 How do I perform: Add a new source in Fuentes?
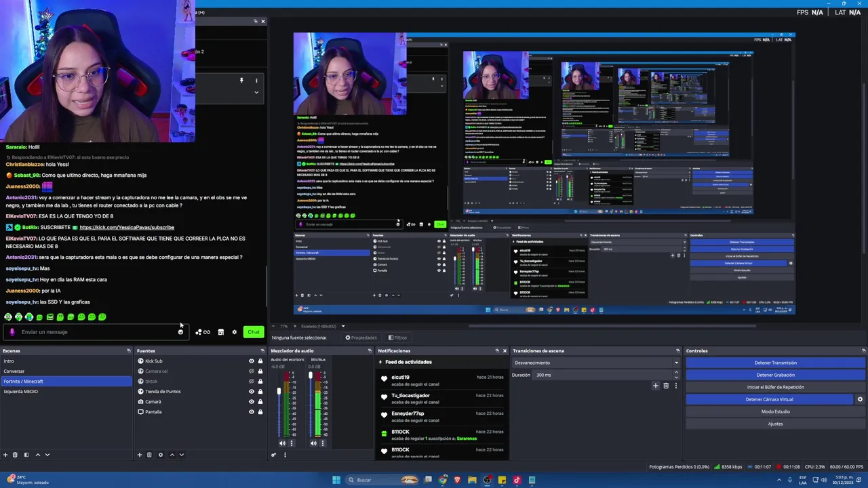pos(140,455)
